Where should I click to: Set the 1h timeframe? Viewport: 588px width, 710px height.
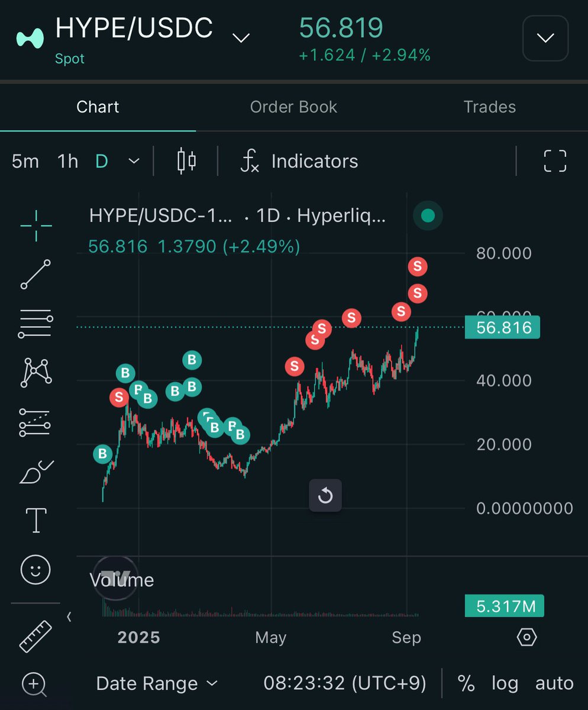(x=67, y=161)
